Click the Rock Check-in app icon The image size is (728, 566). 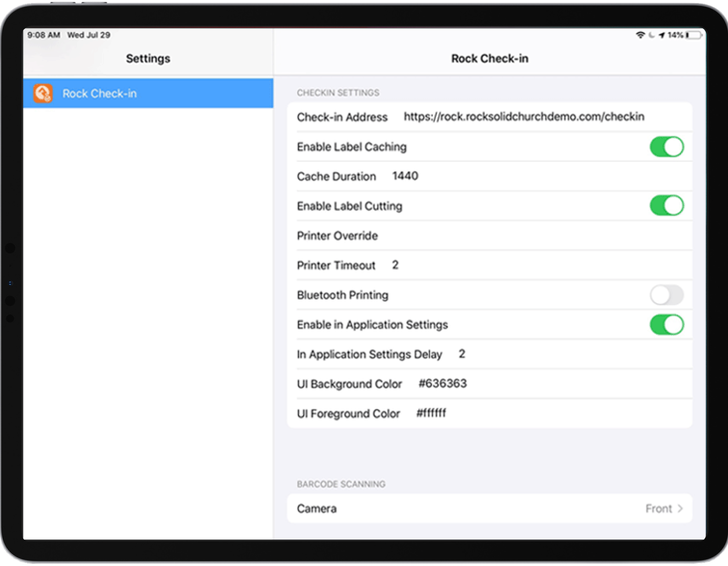(x=43, y=94)
